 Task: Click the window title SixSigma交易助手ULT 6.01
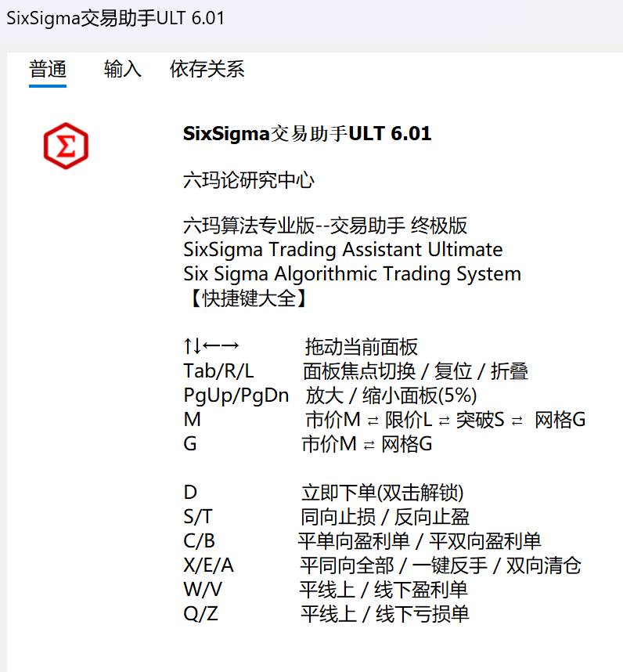tap(116, 18)
